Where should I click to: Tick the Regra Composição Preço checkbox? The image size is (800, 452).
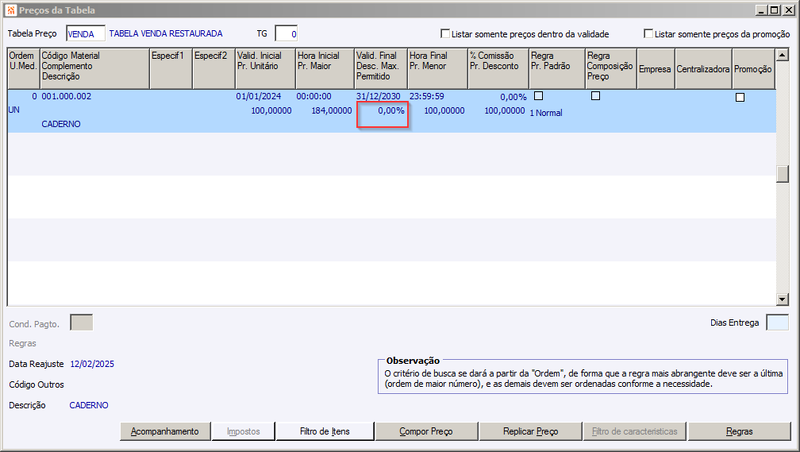tap(595, 96)
